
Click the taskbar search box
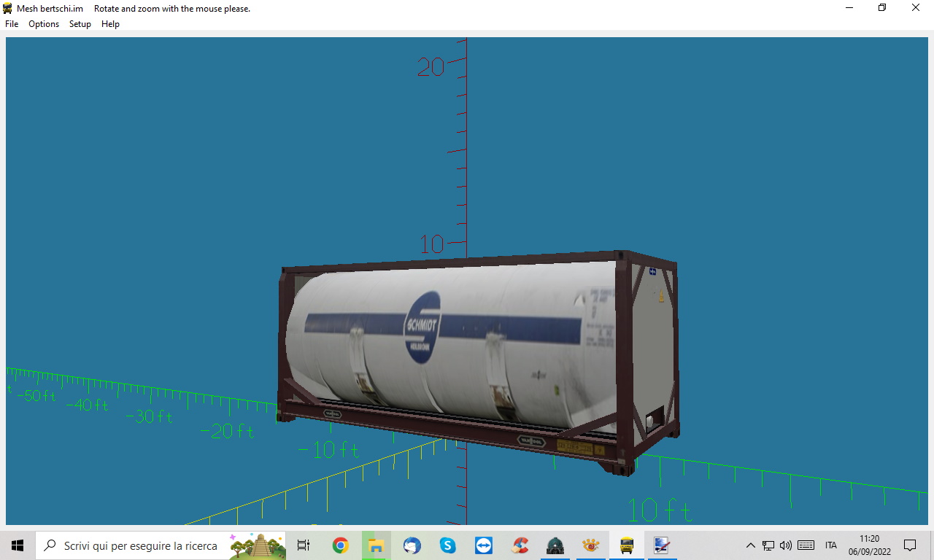tap(161, 545)
